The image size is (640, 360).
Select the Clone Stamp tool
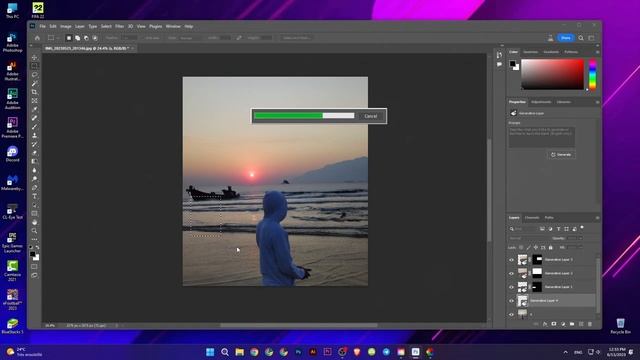(34, 135)
